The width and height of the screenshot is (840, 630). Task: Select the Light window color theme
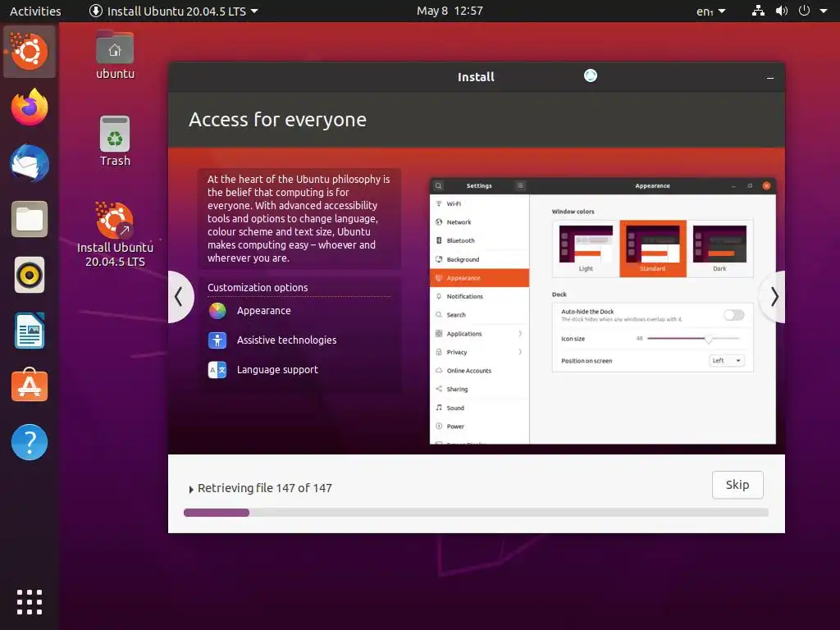pyautogui.click(x=586, y=249)
